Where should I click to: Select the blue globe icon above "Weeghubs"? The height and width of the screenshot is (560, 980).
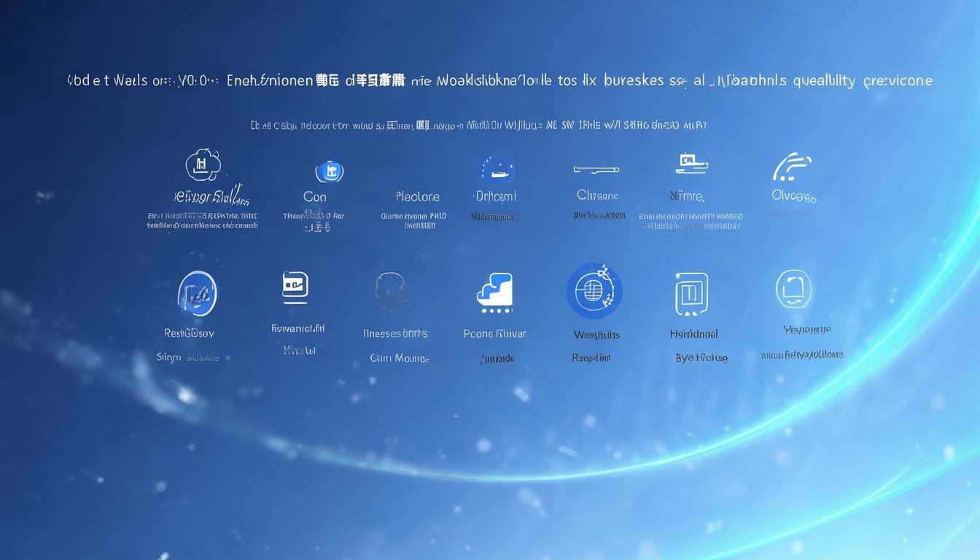(594, 292)
